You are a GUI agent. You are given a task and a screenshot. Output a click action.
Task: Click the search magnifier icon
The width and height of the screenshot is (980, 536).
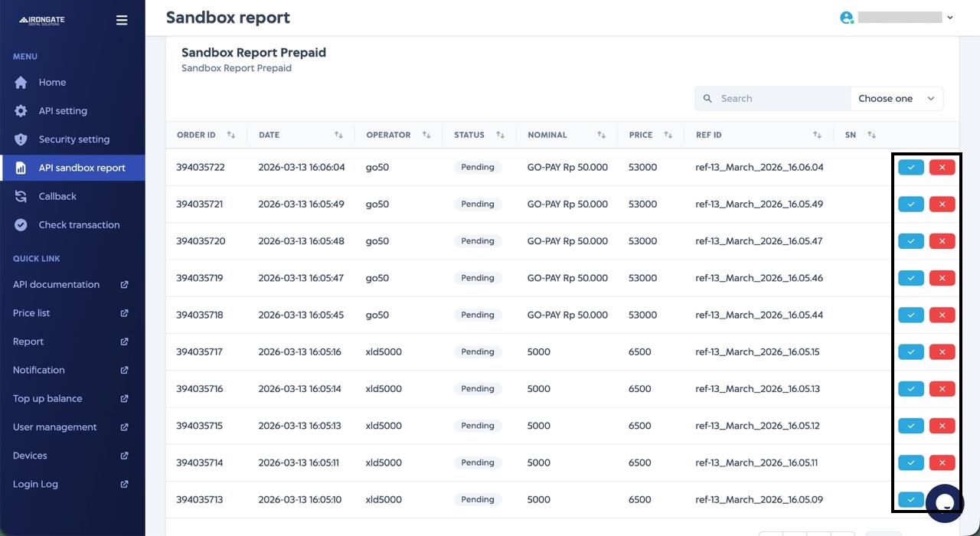(707, 98)
